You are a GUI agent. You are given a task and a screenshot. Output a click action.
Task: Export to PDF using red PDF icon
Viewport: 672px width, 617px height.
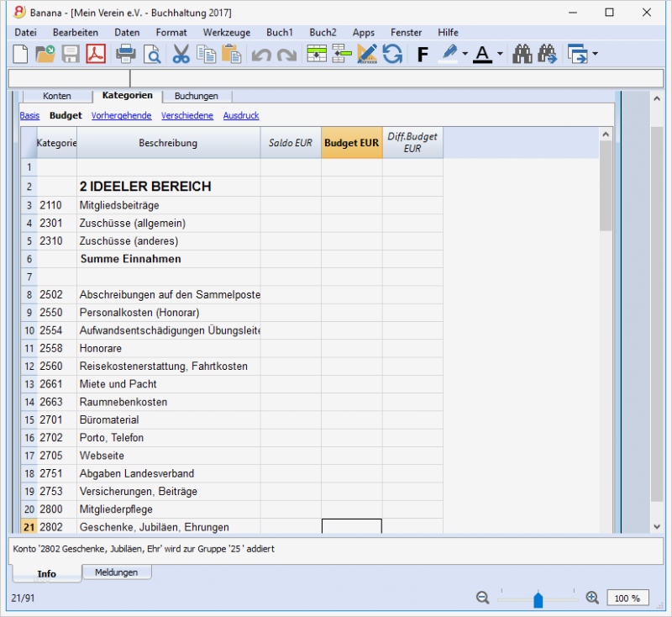tap(96, 55)
